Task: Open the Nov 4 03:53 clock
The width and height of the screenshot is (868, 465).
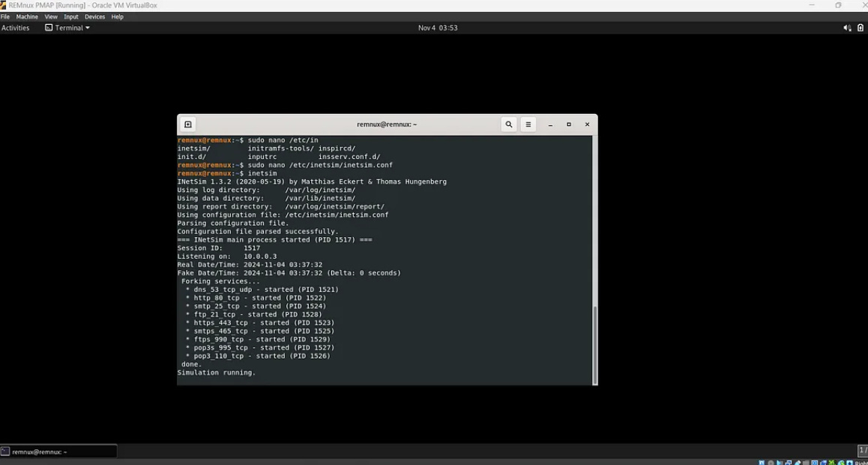Action: pos(438,28)
